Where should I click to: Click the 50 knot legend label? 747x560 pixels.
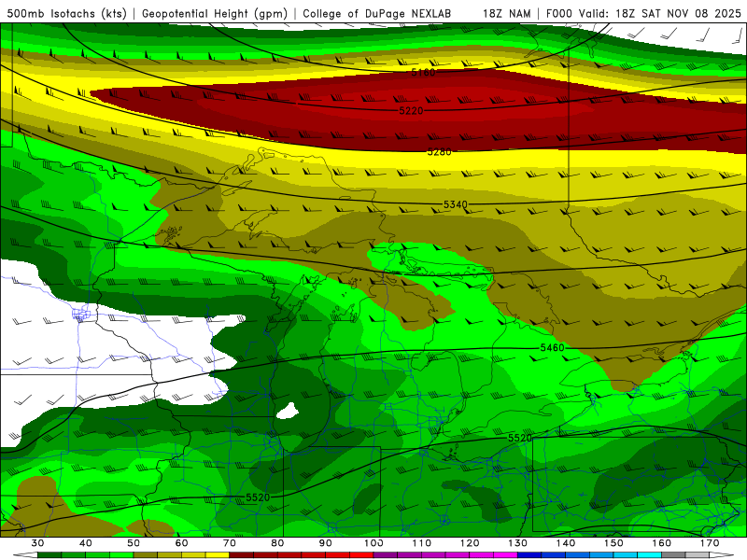tap(134, 543)
